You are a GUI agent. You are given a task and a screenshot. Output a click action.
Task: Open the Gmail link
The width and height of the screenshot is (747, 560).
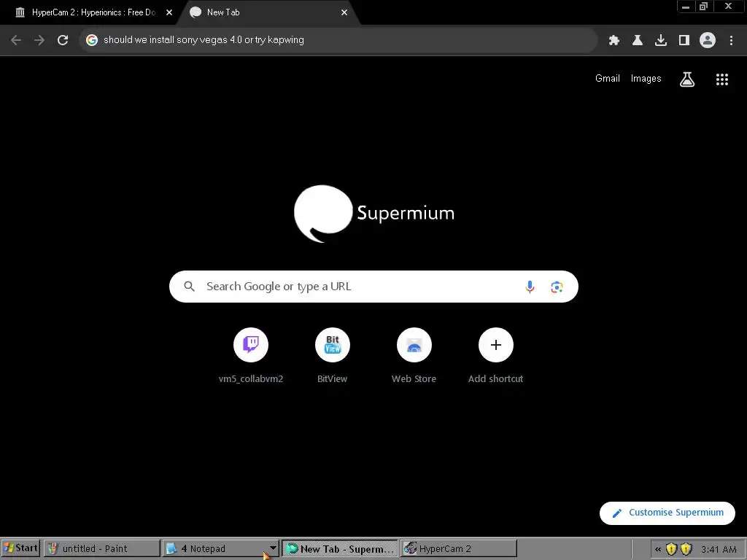pyautogui.click(x=608, y=79)
